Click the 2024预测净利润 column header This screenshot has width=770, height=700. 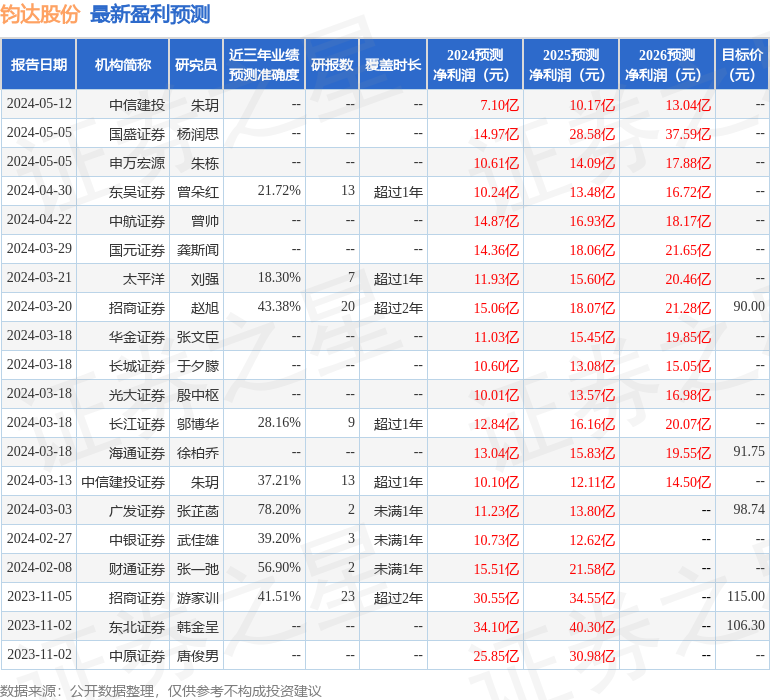[x=475, y=64]
